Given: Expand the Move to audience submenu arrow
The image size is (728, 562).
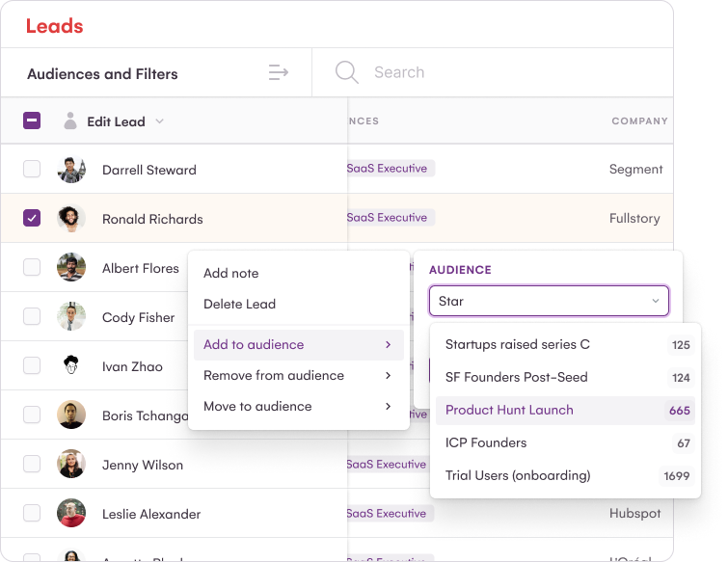Looking at the screenshot, I should pyautogui.click(x=389, y=407).
